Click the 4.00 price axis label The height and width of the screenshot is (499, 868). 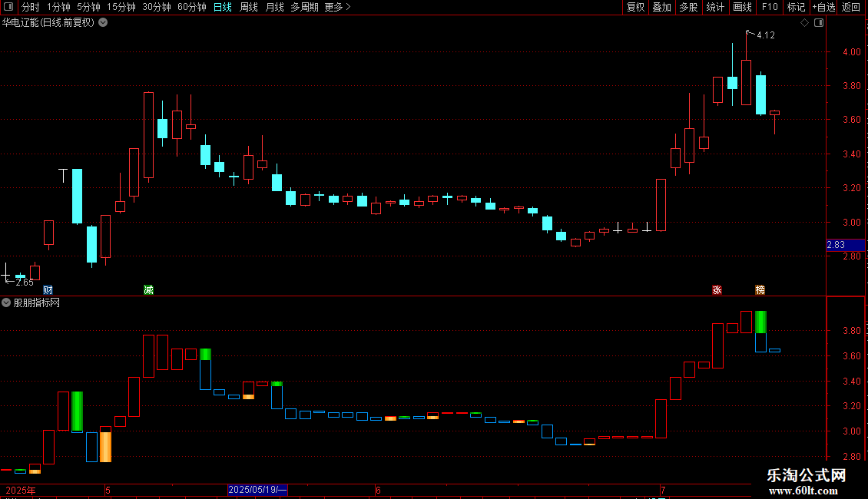coord(851,52)
